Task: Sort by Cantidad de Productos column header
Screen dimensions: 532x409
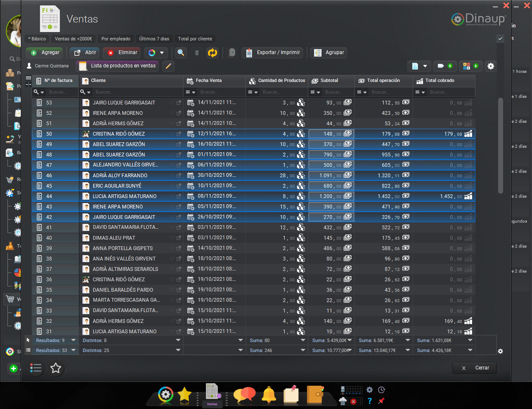Action: click(277, 81)
